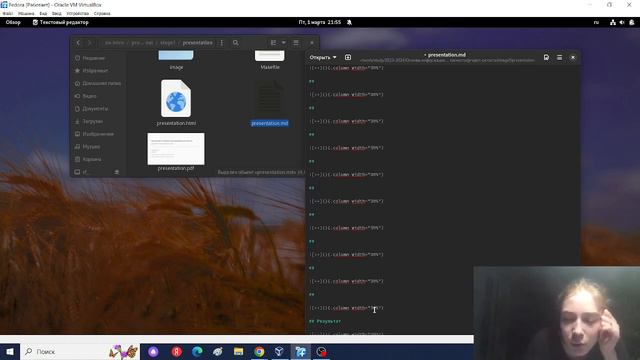
Task: Open the Windows Start menu
Action: pyautogui.click(x=10, y=351)
